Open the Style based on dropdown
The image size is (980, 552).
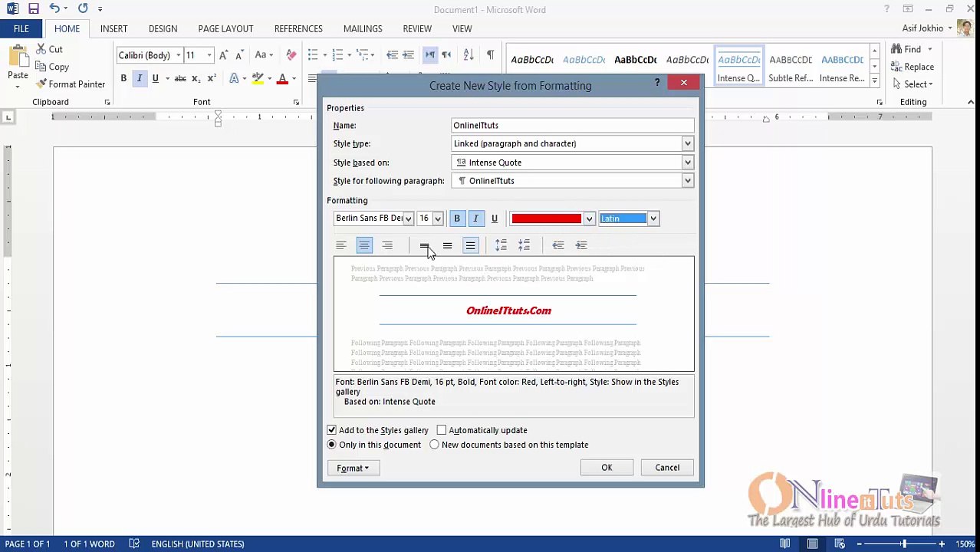coord(687,163)
